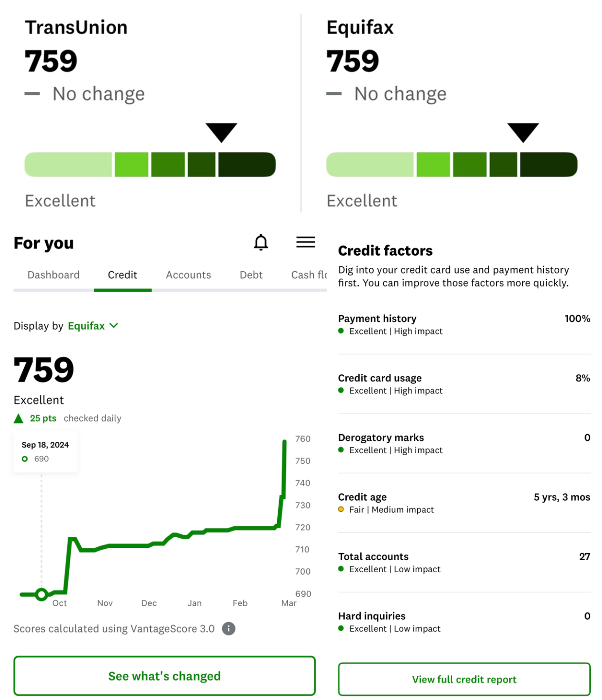Click View full credit report button
The image size is (602, 700).
464,679
